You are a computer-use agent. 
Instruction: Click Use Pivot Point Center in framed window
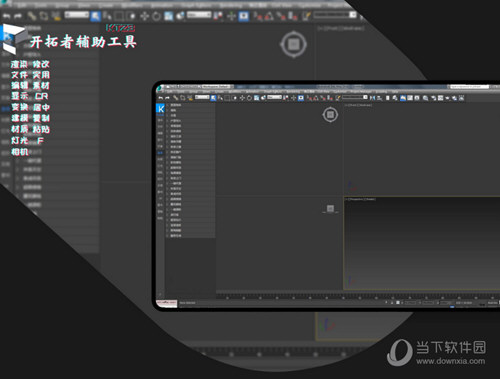click(x=286, y=98)
